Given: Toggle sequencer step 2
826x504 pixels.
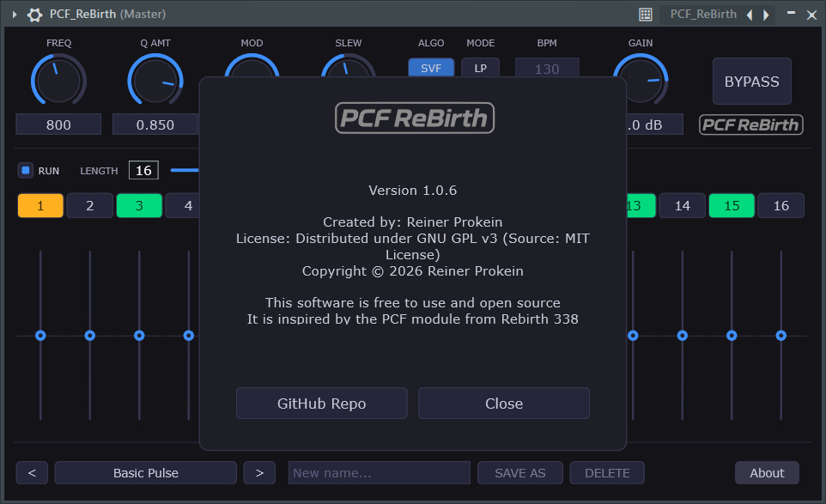Looking at the screenshot, I should (90, 205).
